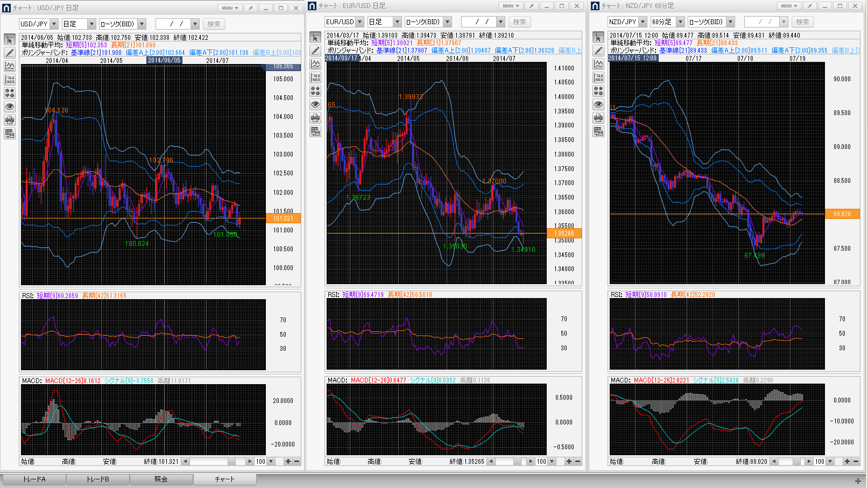This screenshot has width=868, height=488.
Task: Select the pencil drawing tool in USD/JPY chart
Action: click(10, 53)
